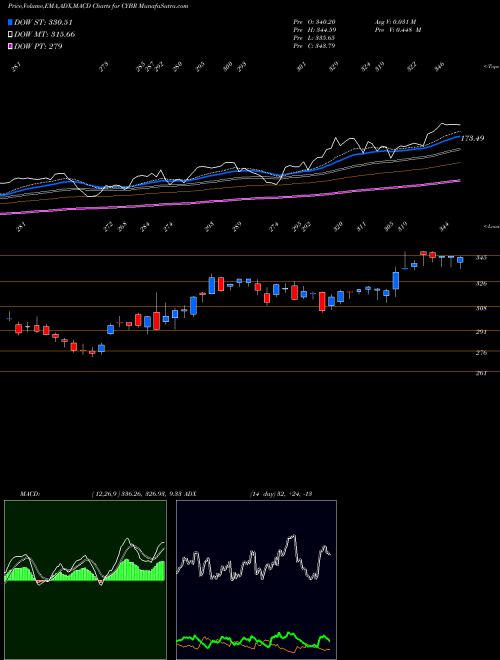This screenshot has height=660, width=500.
Task: Click the 301 value in the Tops row
Action: 301,67
